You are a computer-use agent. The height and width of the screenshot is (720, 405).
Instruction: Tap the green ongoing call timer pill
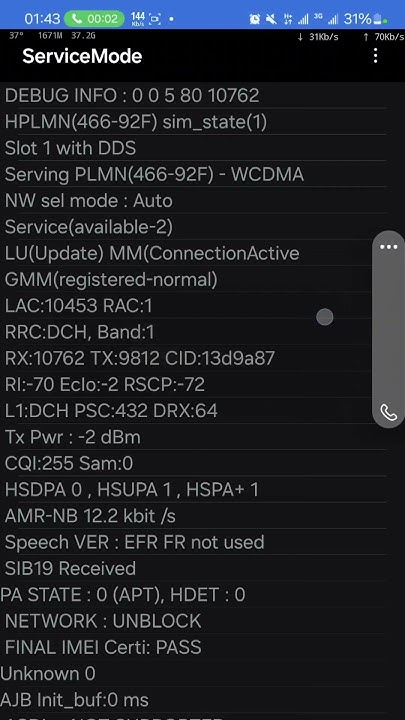tap(94, 19)
